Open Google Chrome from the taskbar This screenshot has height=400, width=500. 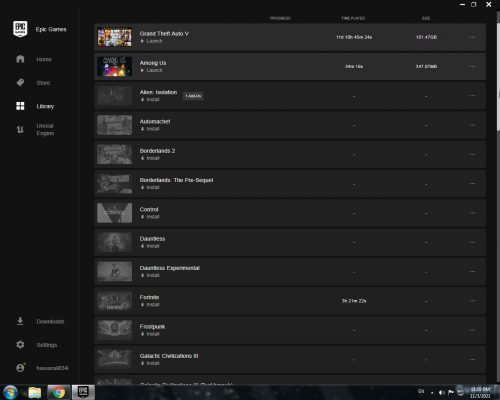pos(59,392)
